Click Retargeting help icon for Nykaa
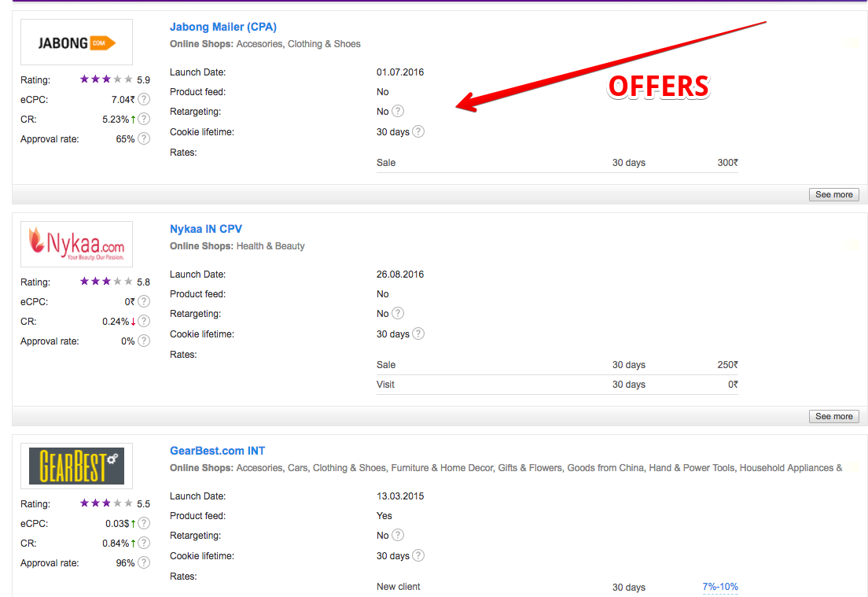The image size is (868, 597). 398,313
